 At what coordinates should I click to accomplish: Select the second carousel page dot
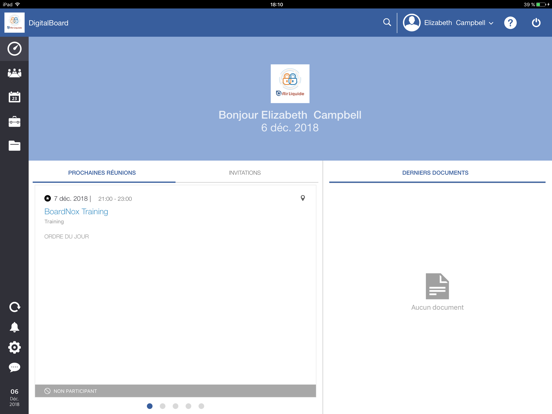(x=163, y=406)
